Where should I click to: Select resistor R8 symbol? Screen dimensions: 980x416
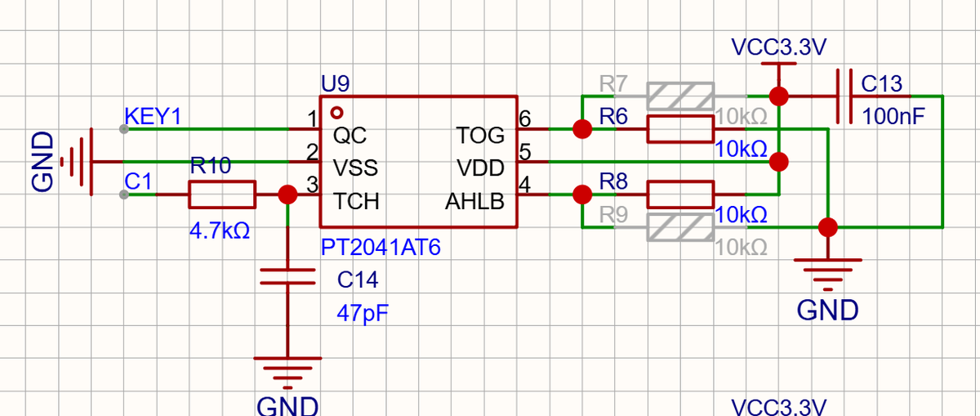(680, 195)
